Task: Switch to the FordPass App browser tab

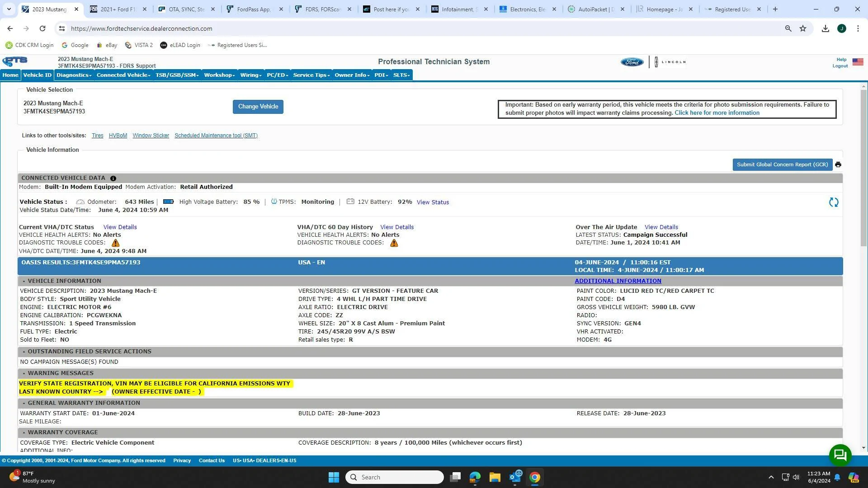Action: [x=254, y=9]
